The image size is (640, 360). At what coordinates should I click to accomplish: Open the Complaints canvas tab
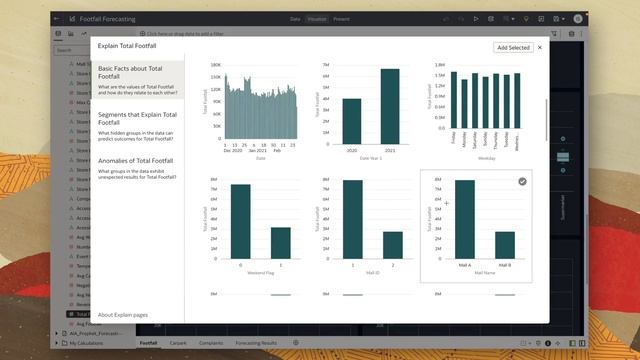[211, 343]
